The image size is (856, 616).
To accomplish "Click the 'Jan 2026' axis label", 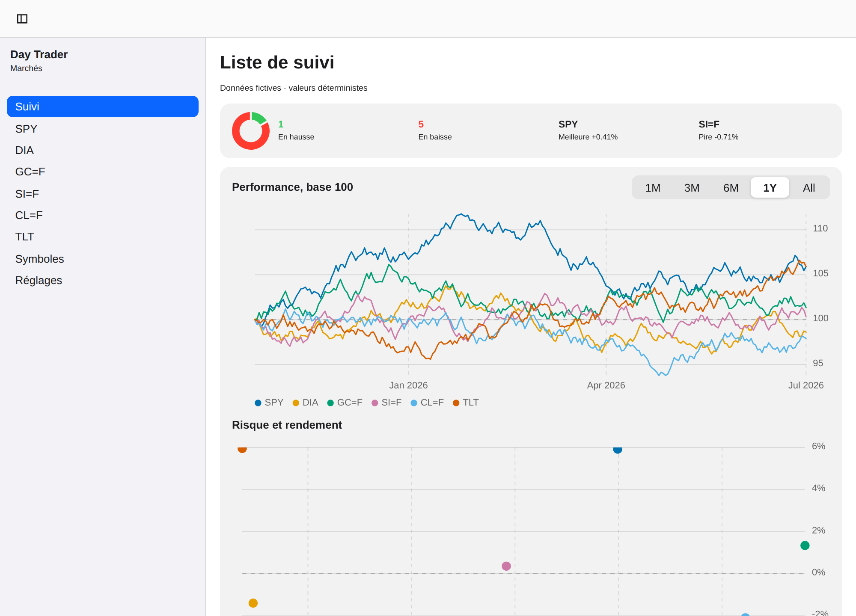I will click(408, 385).
